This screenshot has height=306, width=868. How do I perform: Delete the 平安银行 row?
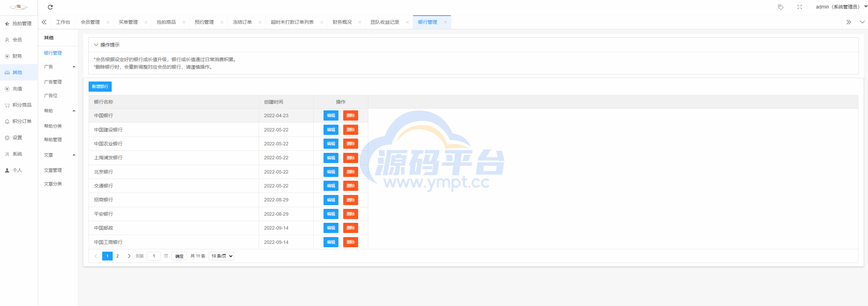(351, 214)
